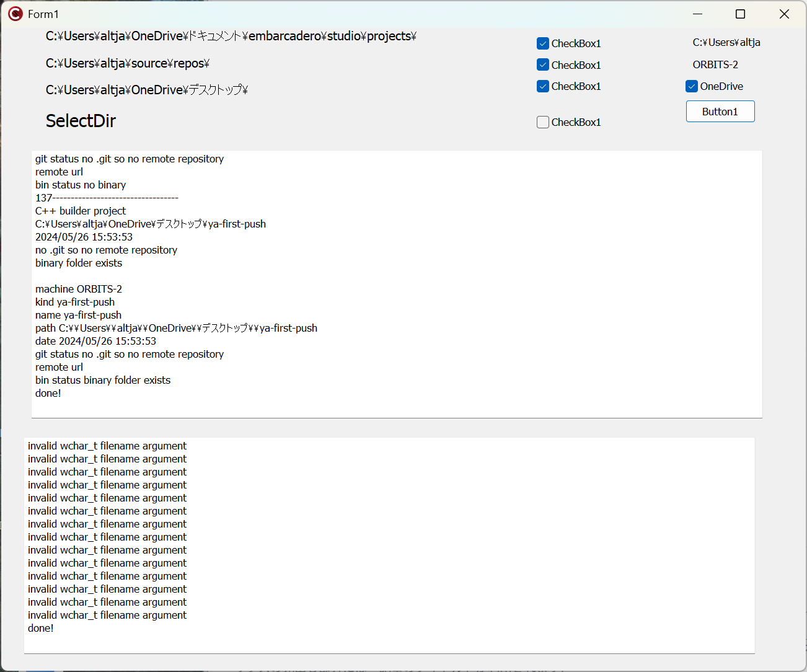Screen dimensions: 807x672
Task: Click the embarcadero studio projects path label
Action: pyautogui.click(x=231, y=37)
